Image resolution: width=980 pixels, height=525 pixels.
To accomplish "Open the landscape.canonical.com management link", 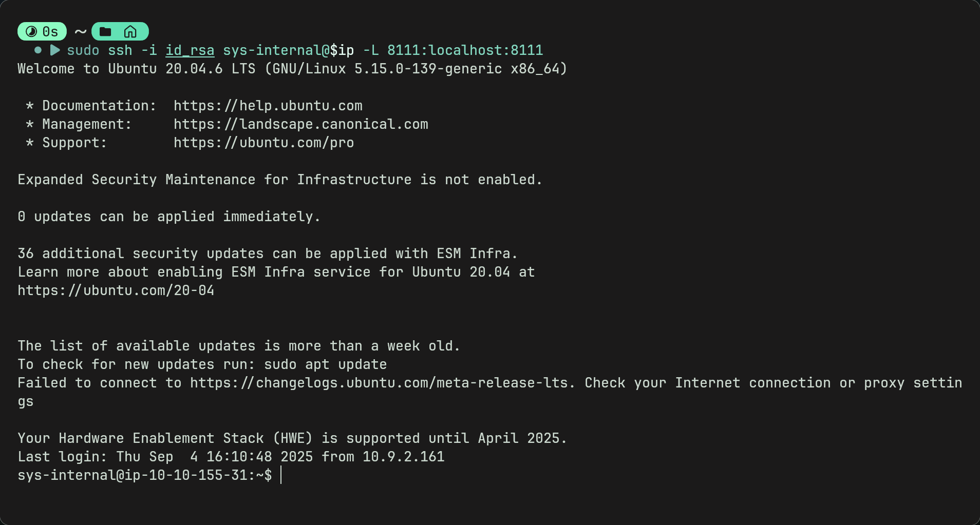I will pyautogui.click(x=301, y=124).
